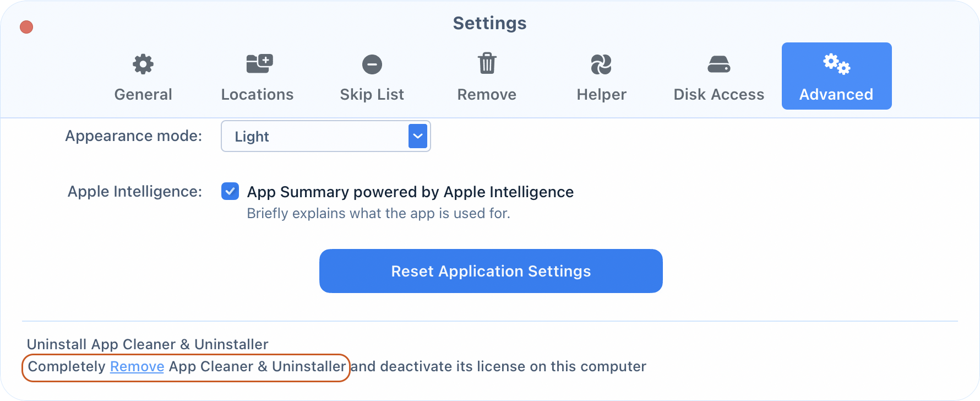
Task: Click the Settings window title
Action: [490, 23]
